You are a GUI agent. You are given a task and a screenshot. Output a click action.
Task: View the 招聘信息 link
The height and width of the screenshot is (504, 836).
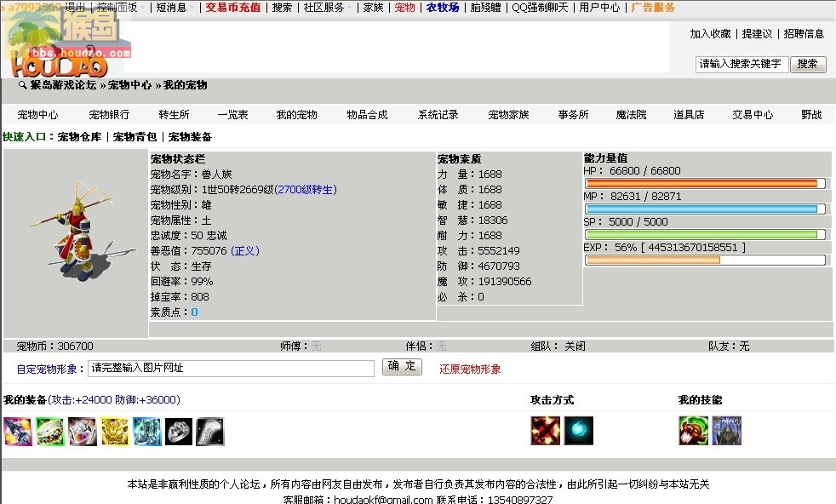pyautogui.click(x=804, y=33)
